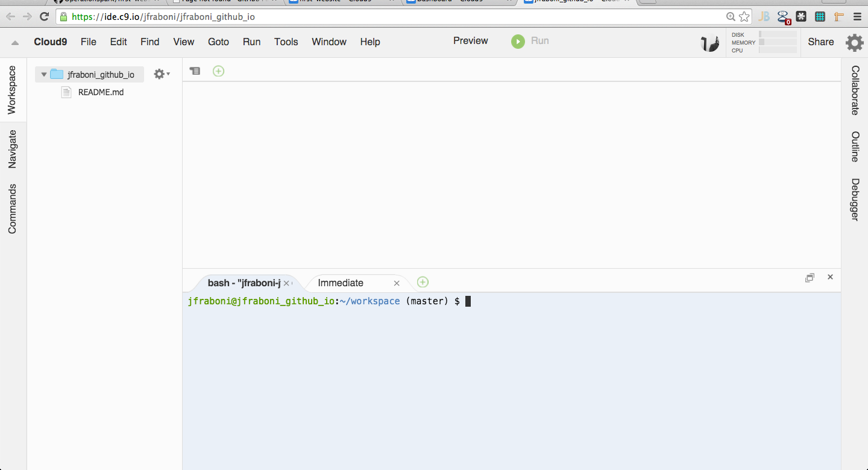This screenshot has width=868, height=470.
Task: Close the Immediate tab
Action: tap(397, 283)
